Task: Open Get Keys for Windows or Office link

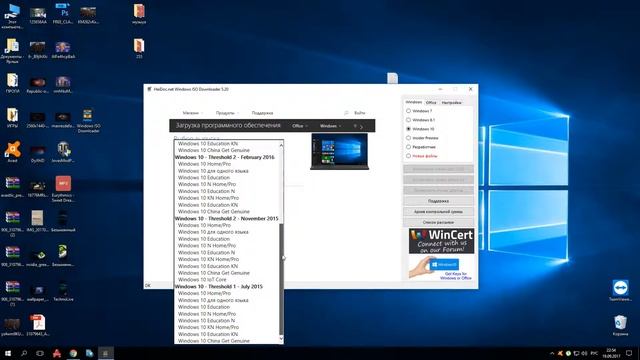Action: pyautogui.click(x=456, y=276)
